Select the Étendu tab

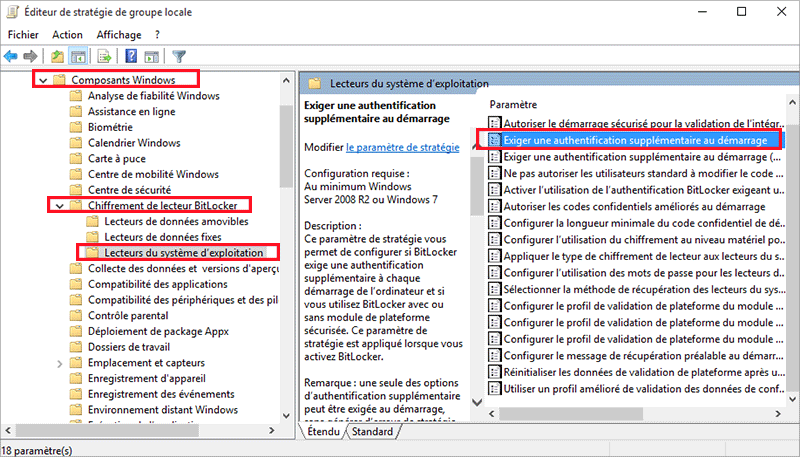[x=323, y=432]
